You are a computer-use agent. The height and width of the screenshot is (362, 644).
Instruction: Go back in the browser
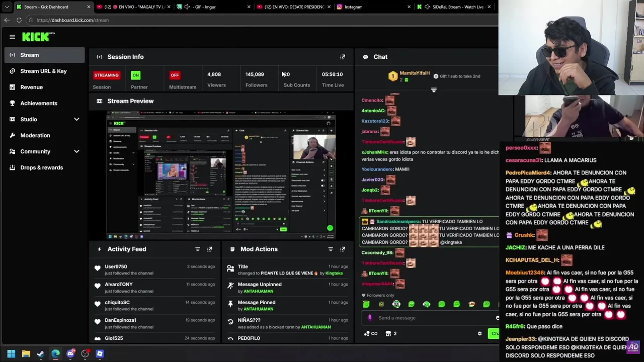[7, 20]
